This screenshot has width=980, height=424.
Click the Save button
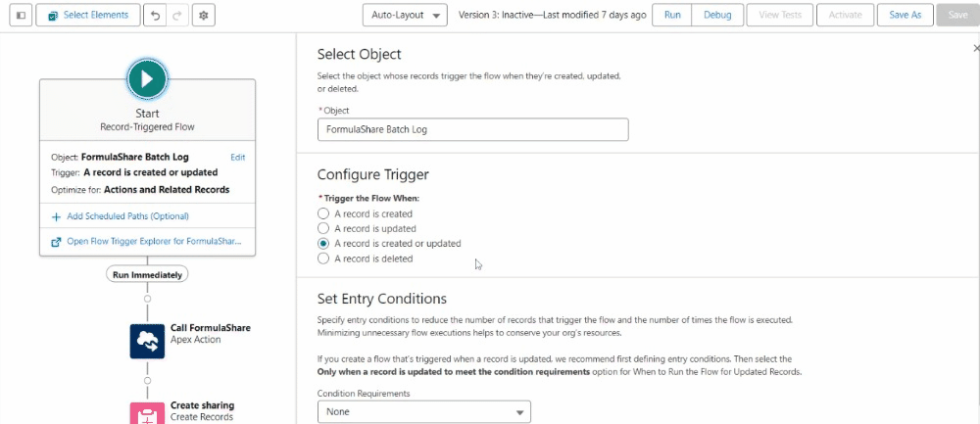(957, 15)
